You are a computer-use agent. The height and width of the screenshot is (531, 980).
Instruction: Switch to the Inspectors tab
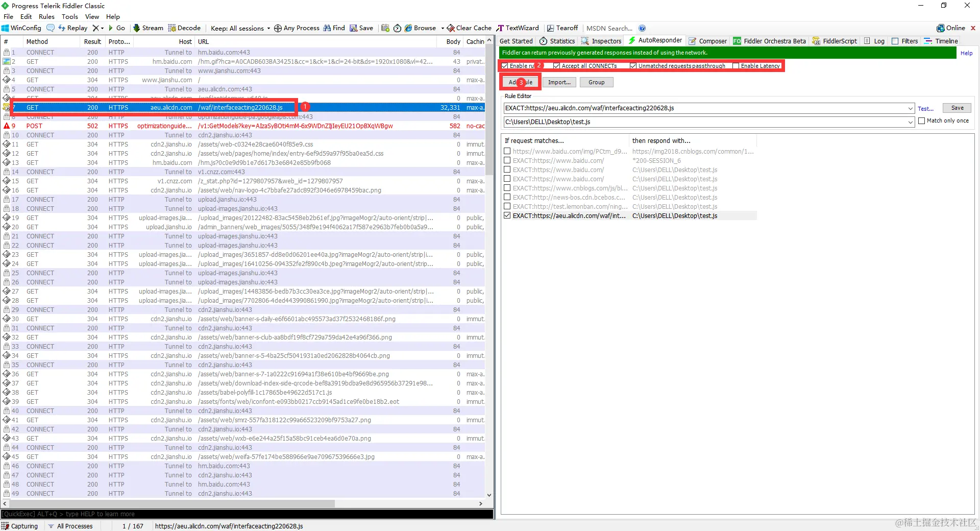601,41
